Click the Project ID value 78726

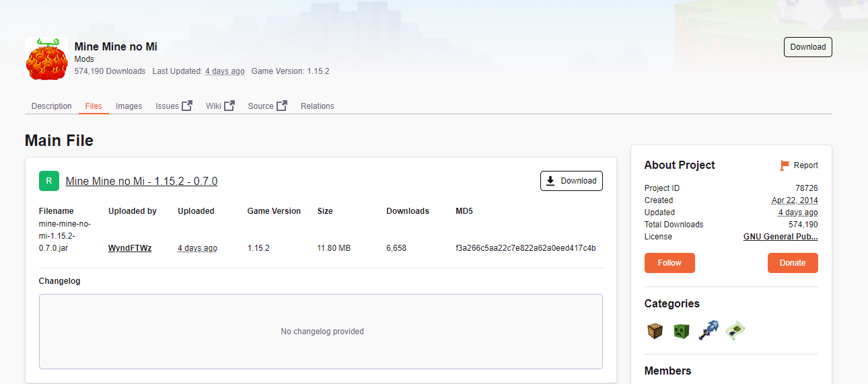point(807,188)
